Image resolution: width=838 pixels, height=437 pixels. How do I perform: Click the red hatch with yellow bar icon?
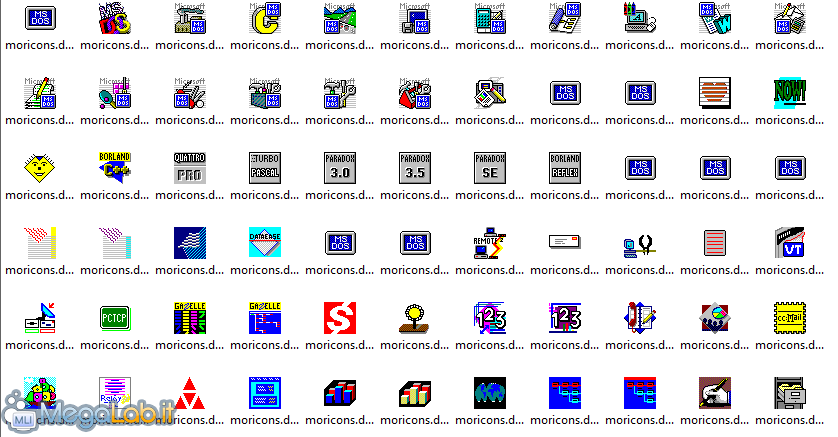coord(40,243)
